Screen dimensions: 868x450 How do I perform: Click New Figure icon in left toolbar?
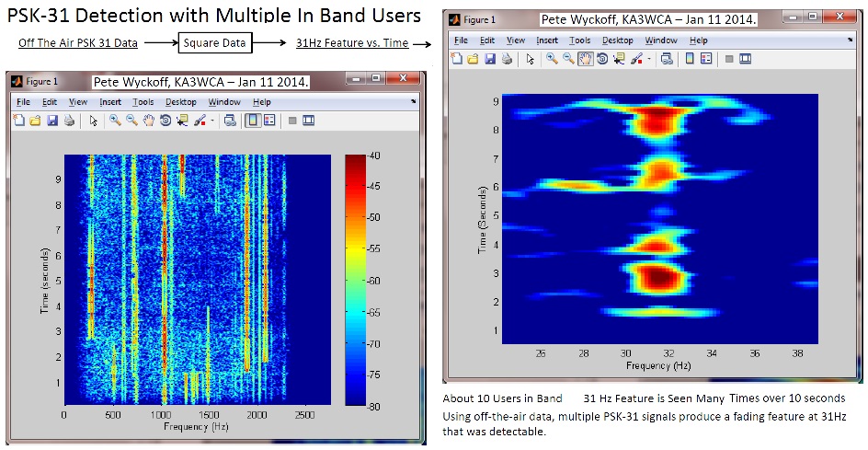click(x=20, y=120)
